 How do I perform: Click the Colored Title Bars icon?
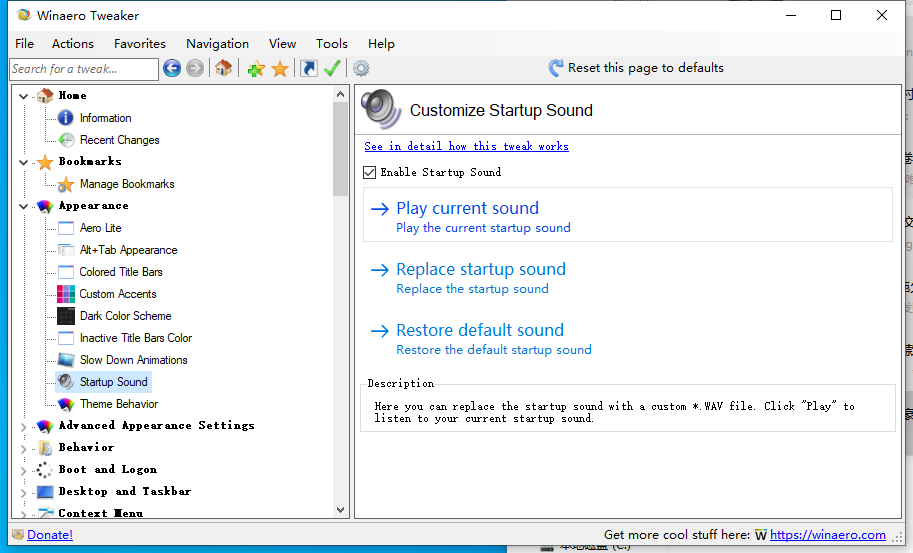[x=66, y=272]
